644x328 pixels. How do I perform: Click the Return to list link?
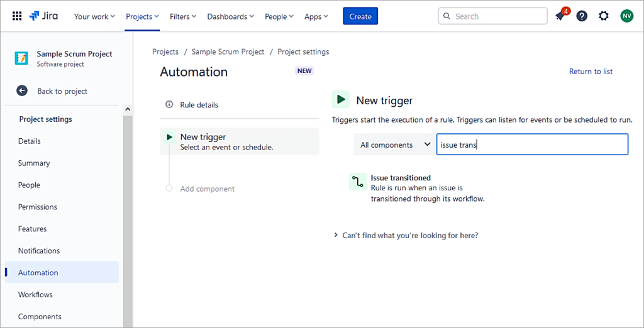click(591, 72)
